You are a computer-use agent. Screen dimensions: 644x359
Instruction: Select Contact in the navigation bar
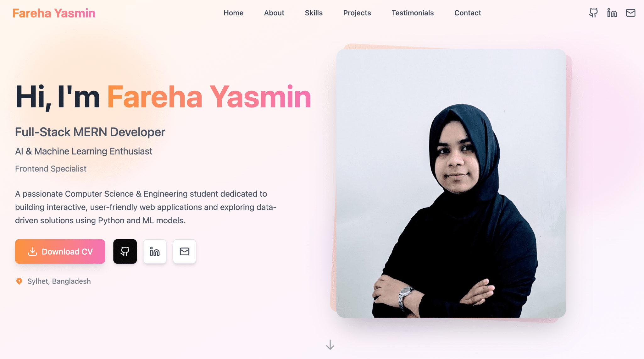(x=468, y=13)
